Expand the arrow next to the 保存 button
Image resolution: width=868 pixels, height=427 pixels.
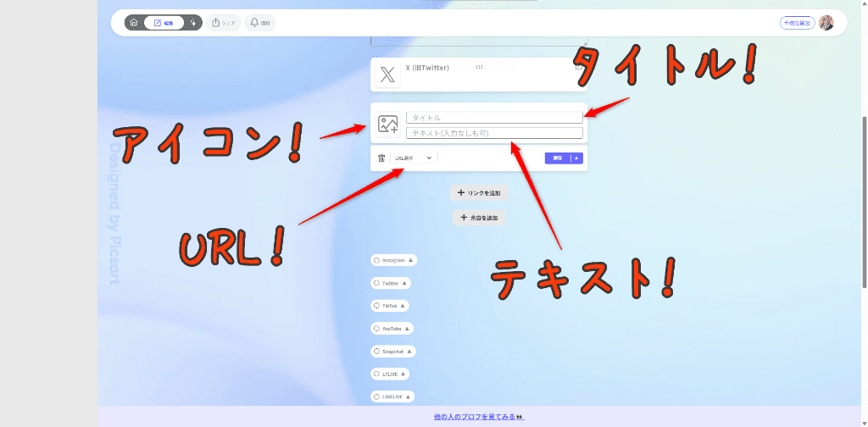point(576,158)
